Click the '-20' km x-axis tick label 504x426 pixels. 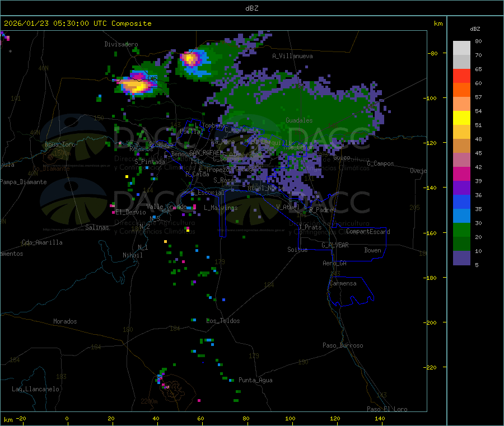click(21, 418)
